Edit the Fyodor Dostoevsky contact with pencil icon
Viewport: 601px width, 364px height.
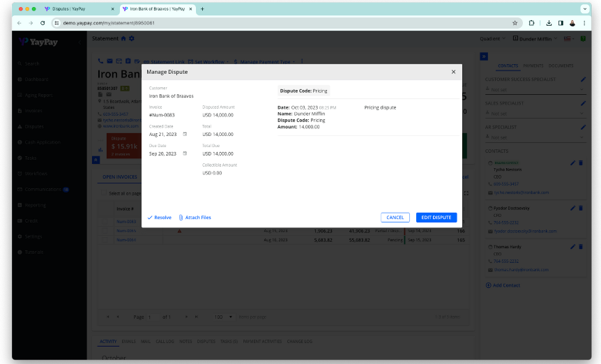[x=573, y=208]
